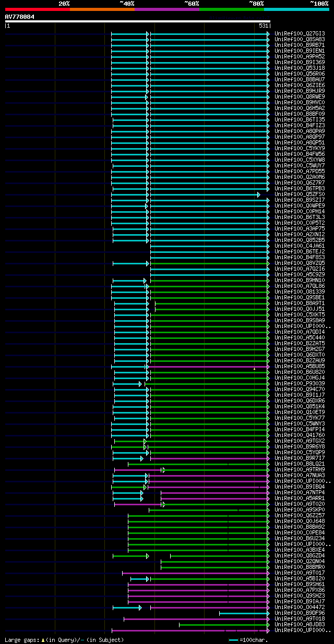
Task: Select the UniRef100_A7QDI4 label
Action: click(300, 332)
